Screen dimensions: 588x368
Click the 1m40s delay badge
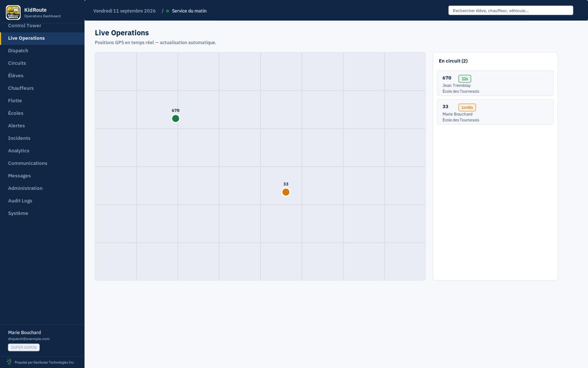(x=467, y=107)
